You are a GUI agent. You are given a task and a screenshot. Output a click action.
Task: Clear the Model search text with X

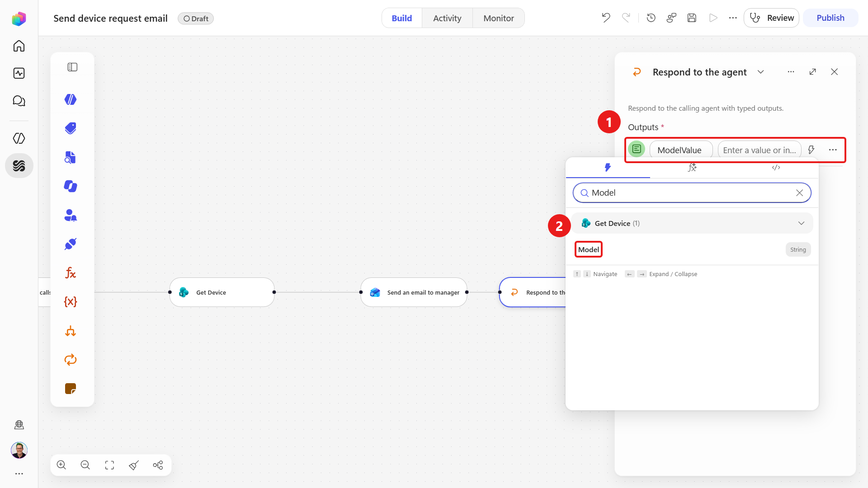(799, 193)
